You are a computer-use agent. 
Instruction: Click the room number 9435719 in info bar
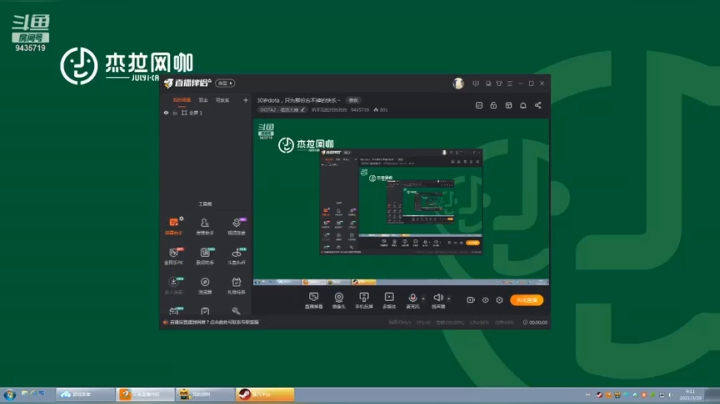[360, 110]
